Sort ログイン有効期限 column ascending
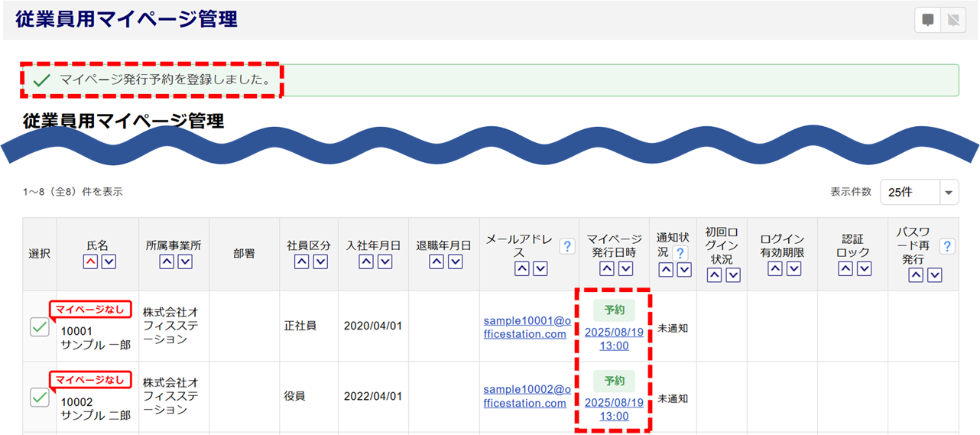980x435 pixels. 775,268
